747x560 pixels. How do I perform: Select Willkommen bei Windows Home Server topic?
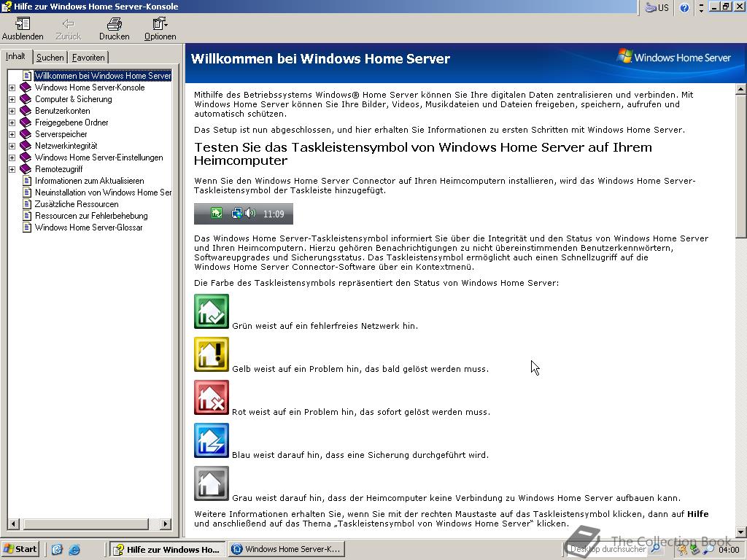coord(102,76)
